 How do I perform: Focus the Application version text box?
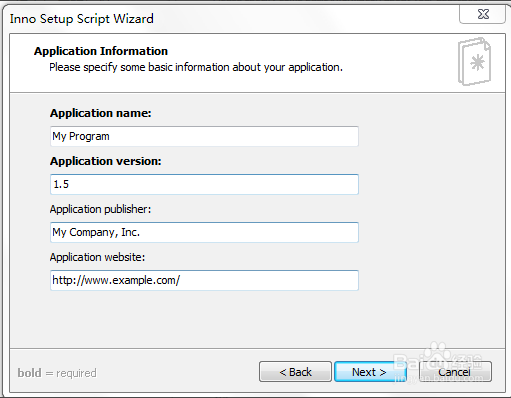(x=204, y=184)
